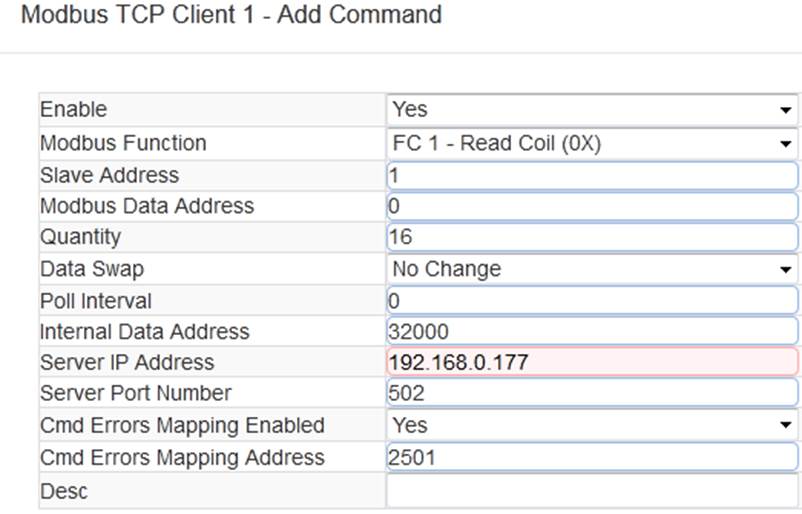Open the Cmd Errors Mapping Enabled dropdown

[592, 426]
